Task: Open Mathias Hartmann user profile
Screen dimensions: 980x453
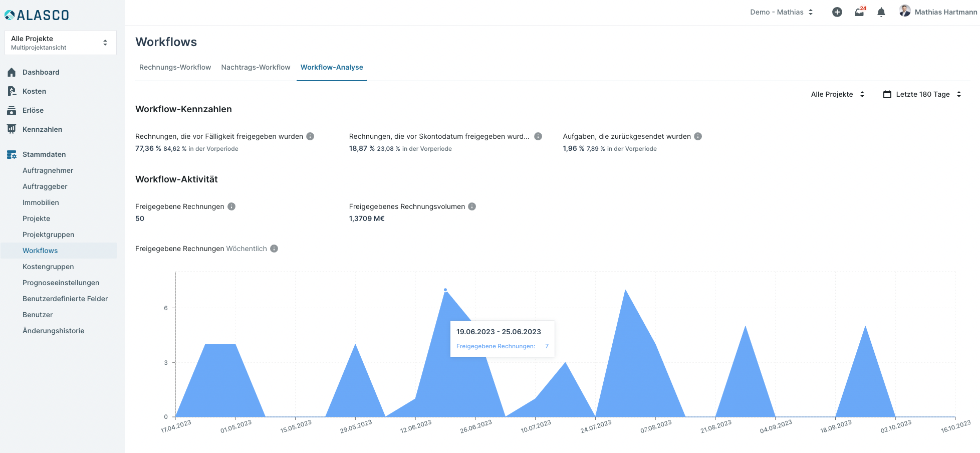Action: 938,12
